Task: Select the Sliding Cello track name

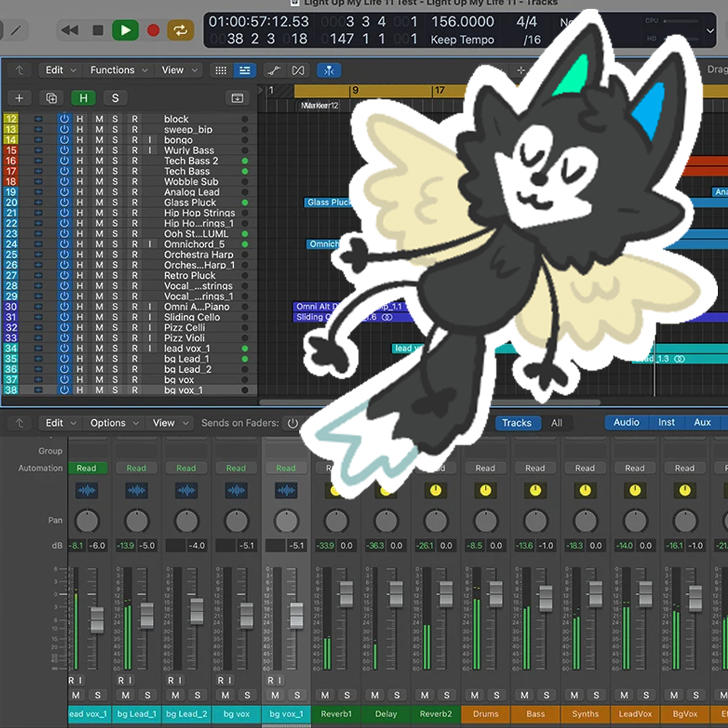Action: tap(191, 317)
